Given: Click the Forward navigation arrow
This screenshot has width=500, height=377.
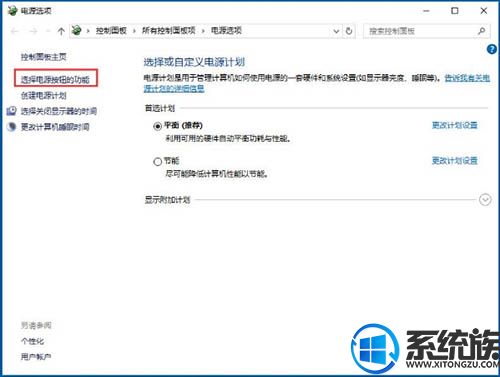Looking at the screenshot, I should click(x=33, y=31).
